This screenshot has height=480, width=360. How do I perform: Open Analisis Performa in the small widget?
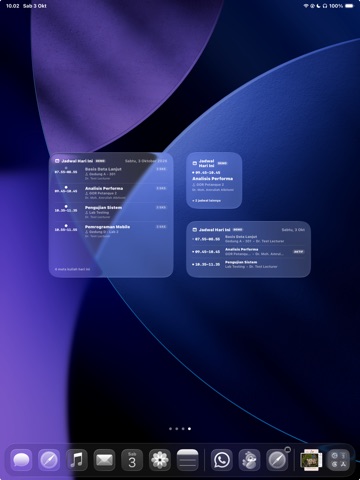pos(213,179)
